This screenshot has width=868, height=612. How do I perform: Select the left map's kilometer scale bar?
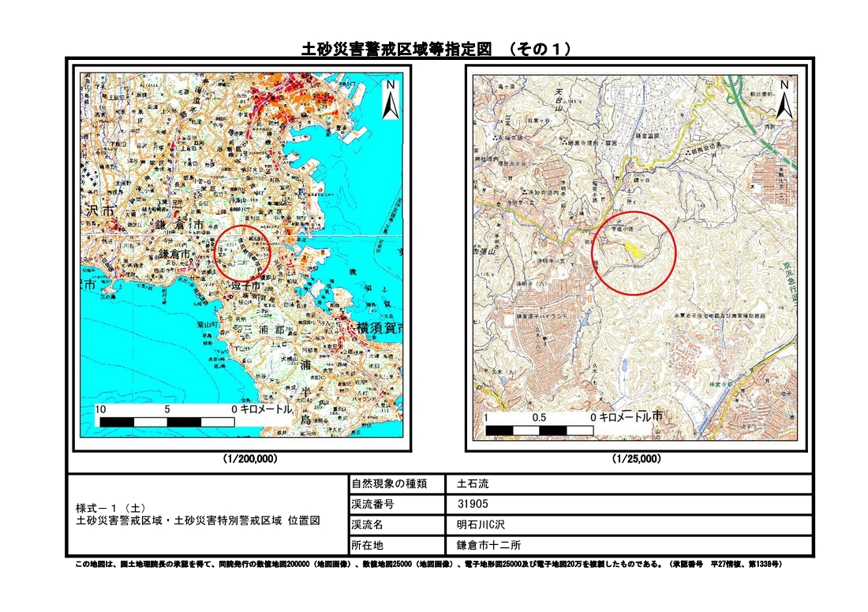coord(167,422)
